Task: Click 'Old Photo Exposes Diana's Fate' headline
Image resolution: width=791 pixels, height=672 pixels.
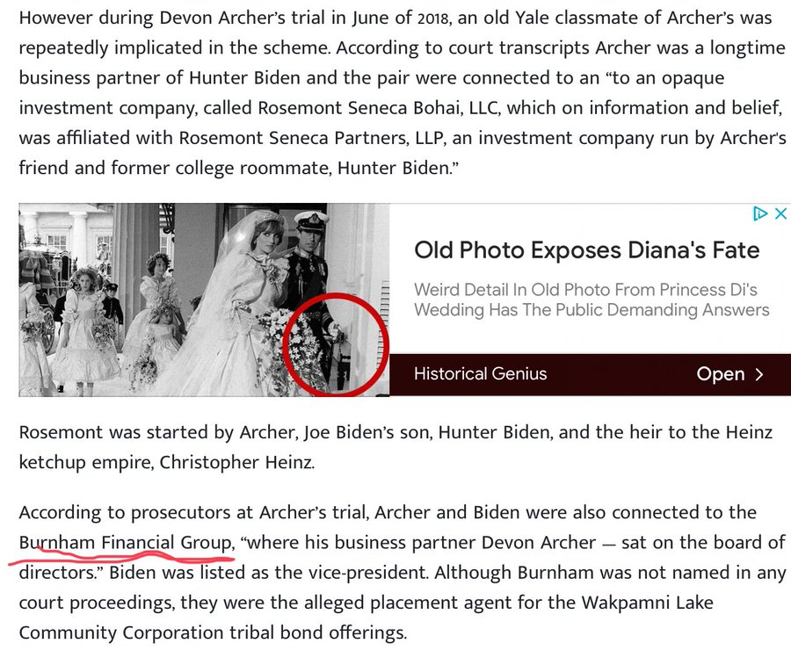Action: point(587,250)
